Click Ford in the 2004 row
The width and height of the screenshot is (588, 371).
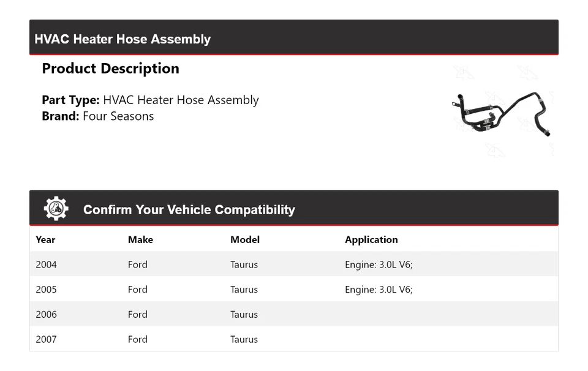[x=137, y=265]
